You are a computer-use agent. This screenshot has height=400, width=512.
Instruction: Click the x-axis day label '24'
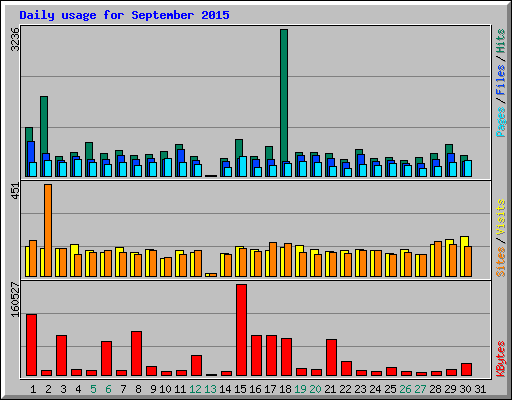[x=375, y=389]
